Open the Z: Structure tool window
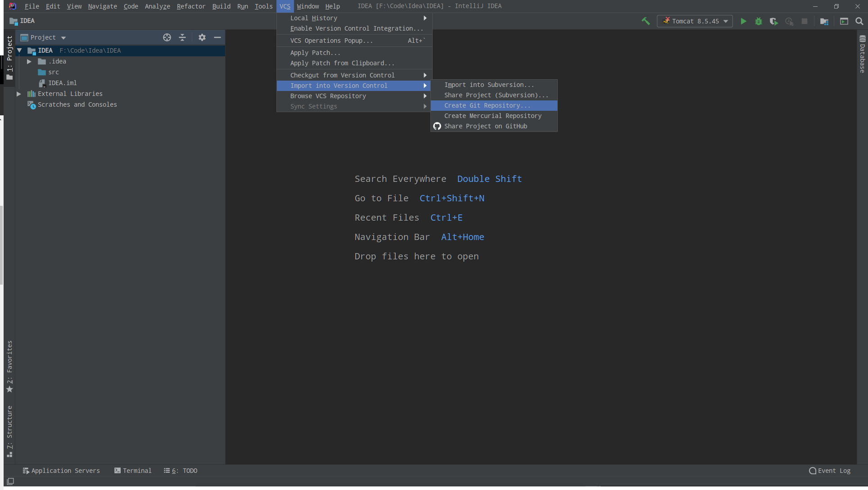 coord(9,431)
